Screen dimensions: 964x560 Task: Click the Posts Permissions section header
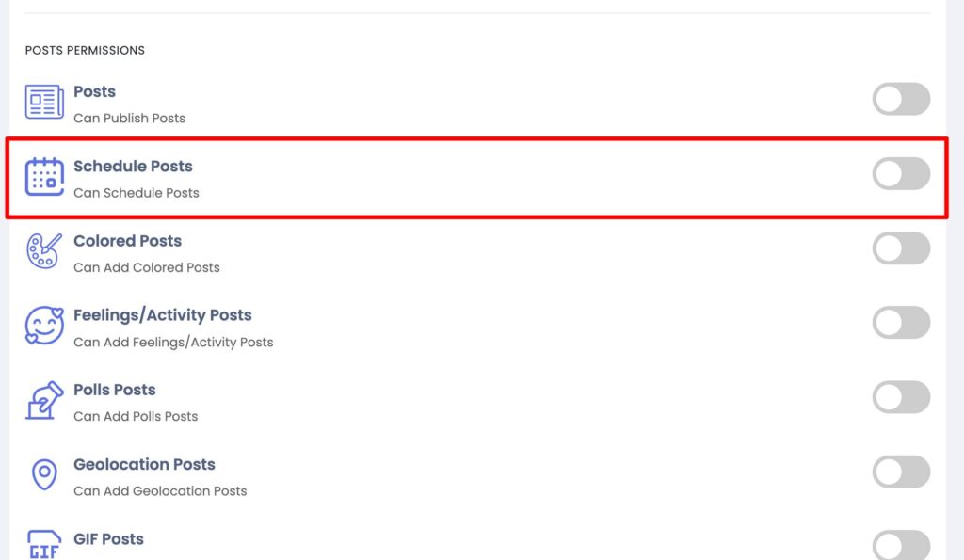click(85, 51)
